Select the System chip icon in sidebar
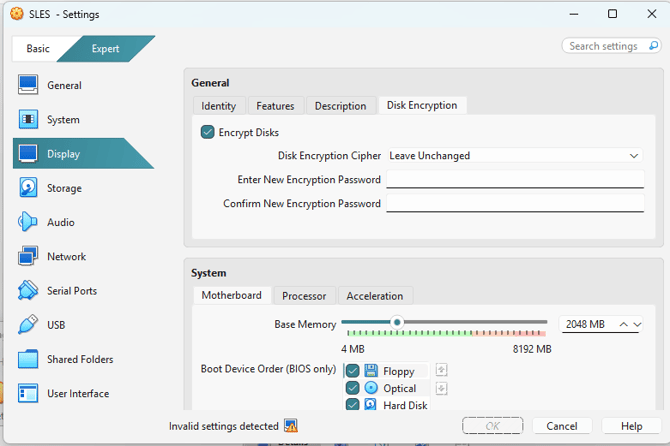Image resolution: width=670 pixels, height=446 pixels. (28, 120)
